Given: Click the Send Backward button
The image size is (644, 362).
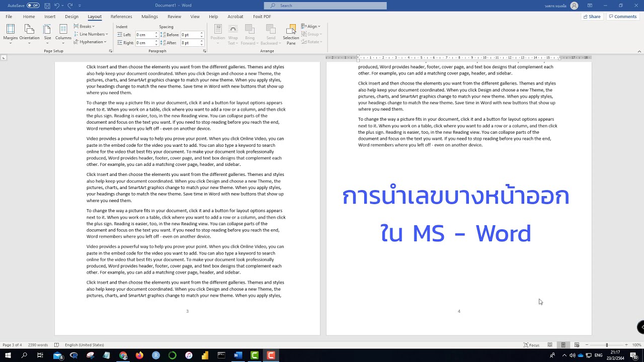Looking at the screenshot, I should (x=271, y=34).
